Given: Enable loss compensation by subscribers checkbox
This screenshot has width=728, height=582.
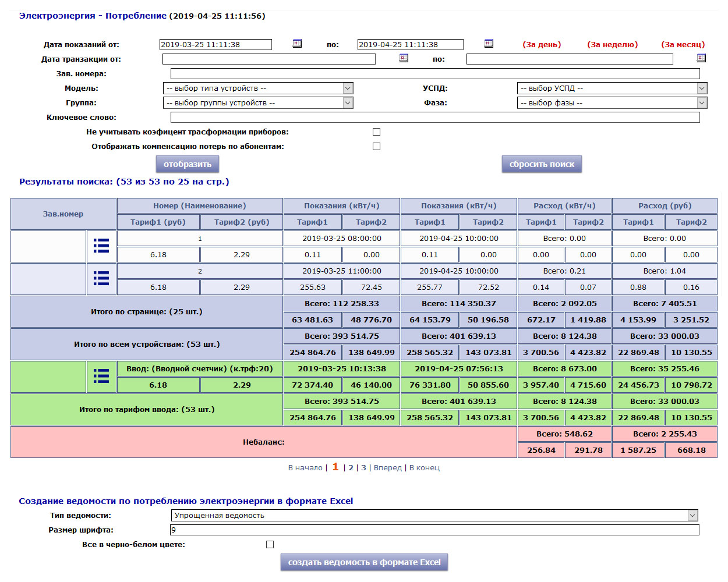Looking at the screenshot, I should click(x=376, y=147).
